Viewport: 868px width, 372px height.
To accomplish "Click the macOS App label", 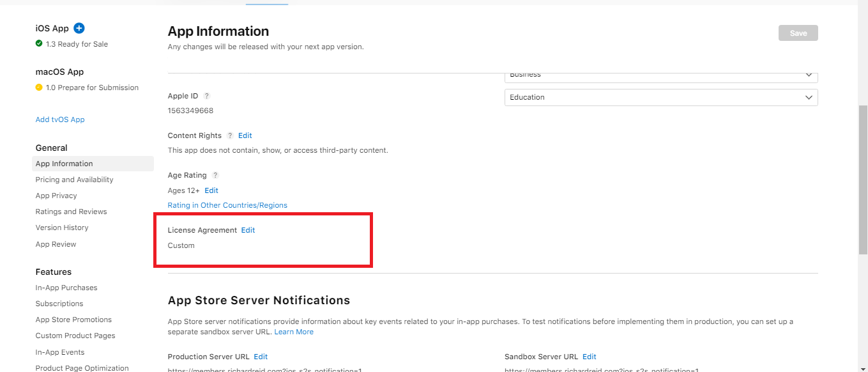I will coord(59,72).
